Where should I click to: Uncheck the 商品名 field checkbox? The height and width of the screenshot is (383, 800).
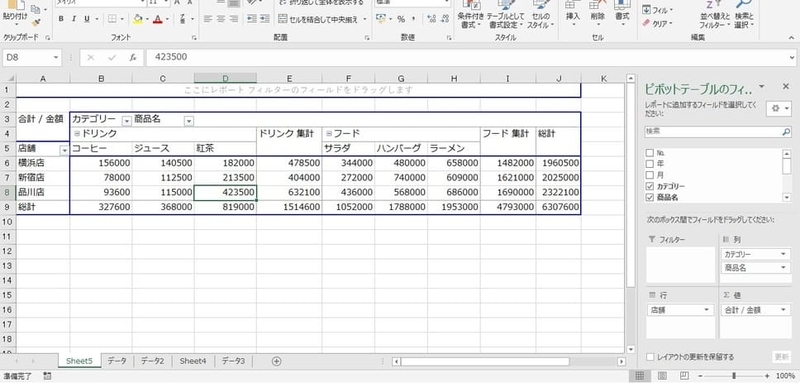[649, 197]
